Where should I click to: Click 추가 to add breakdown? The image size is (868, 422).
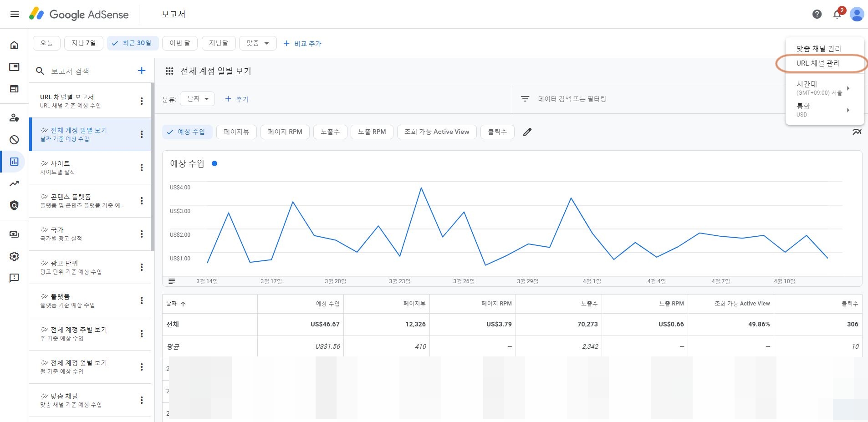(237, 99)
